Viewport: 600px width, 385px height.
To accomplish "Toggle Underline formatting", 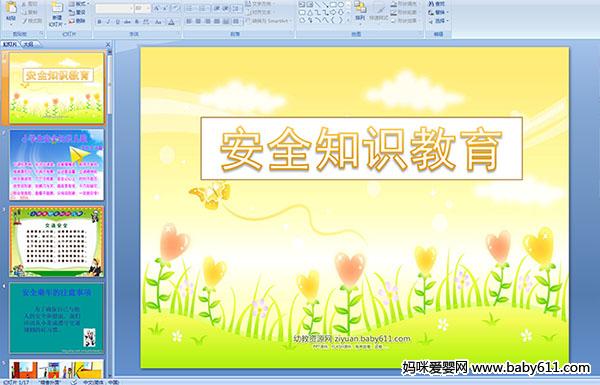I will [117, 22].
